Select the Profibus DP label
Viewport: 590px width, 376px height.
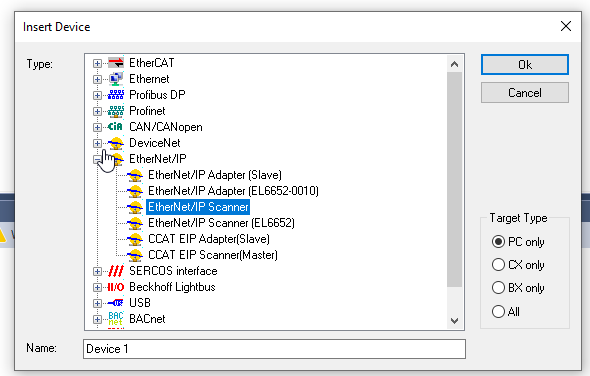[157, 95]
